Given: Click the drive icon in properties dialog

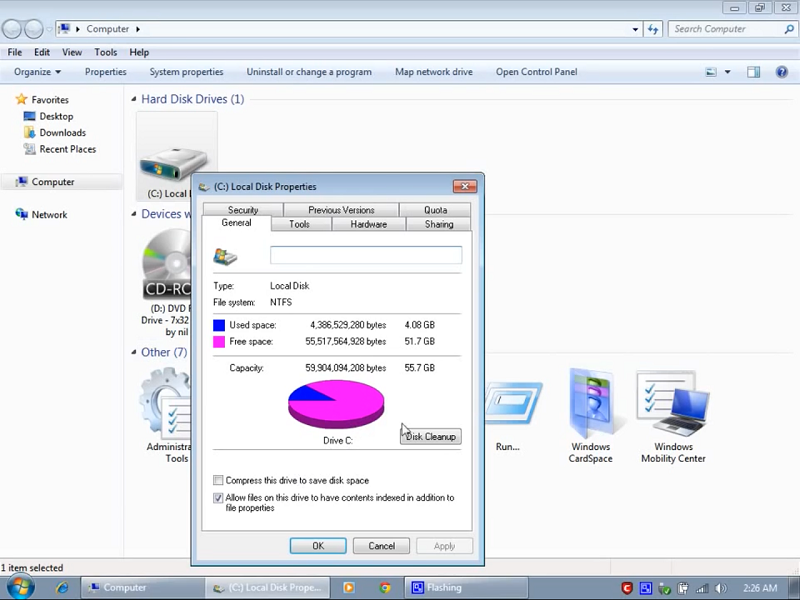Looking at the screenshot, I should [225, 256].
